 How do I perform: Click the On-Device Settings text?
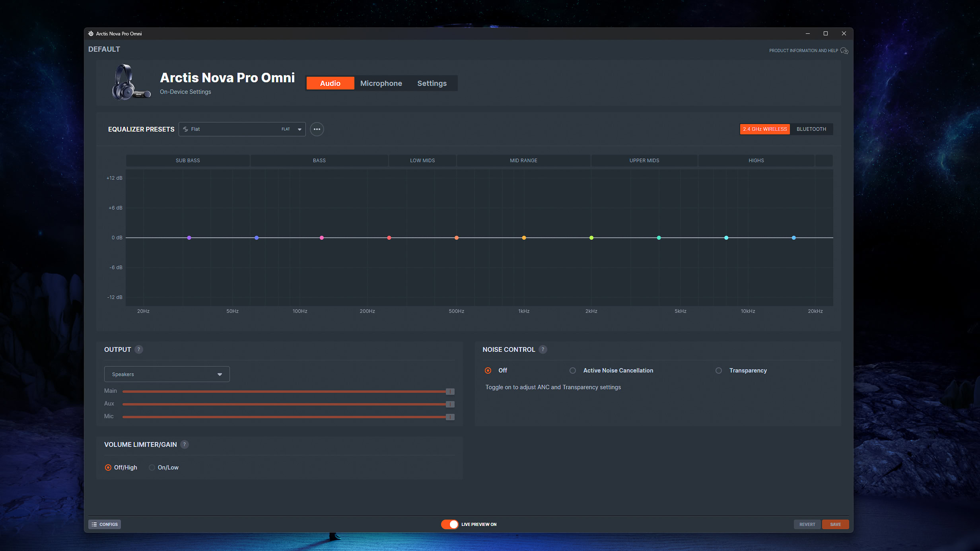pyautogui.click(x=185, y=92)
